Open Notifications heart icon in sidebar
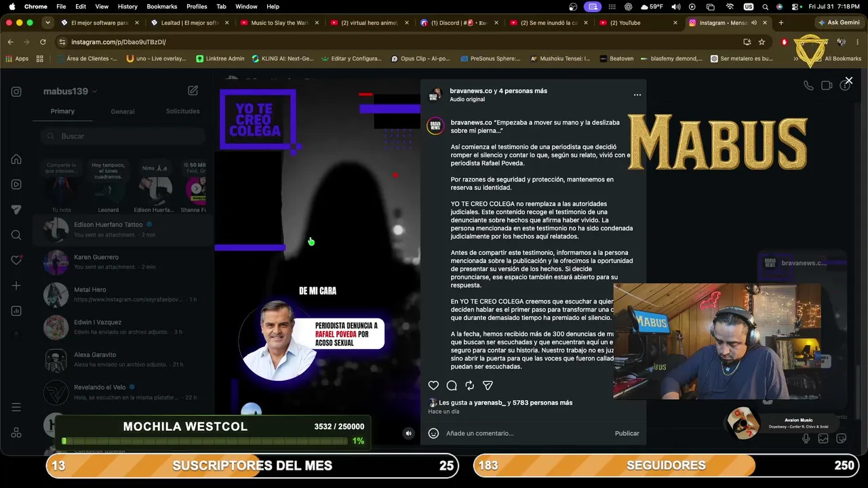This screenshot has width=868, height=488. [x=16, y=260]
